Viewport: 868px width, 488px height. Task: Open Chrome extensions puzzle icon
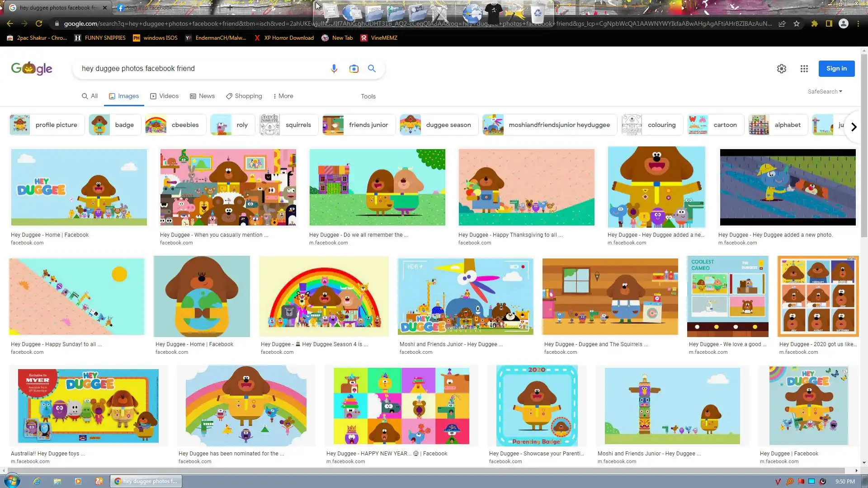pos(814,23)
